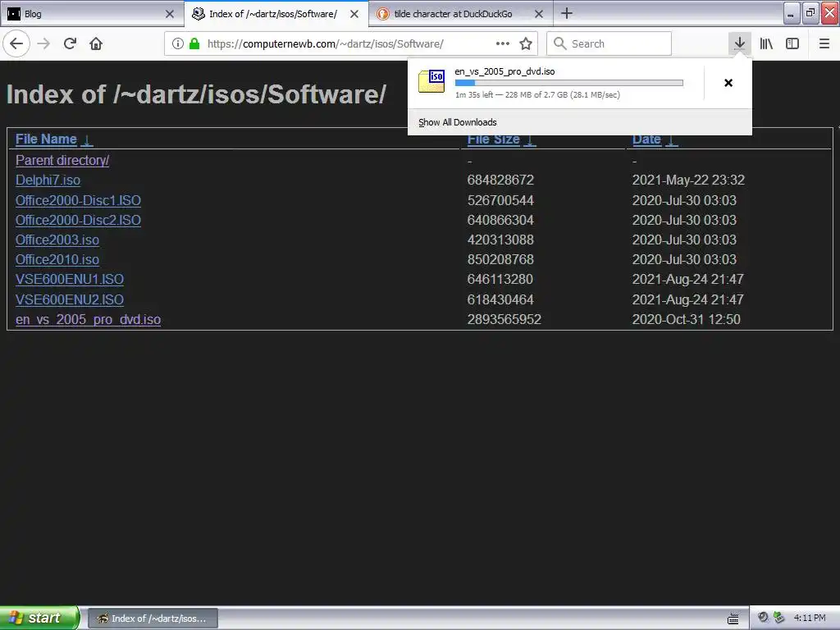
Task: Toggle the sidebars view icon
Action: click(x=792, y=43)
